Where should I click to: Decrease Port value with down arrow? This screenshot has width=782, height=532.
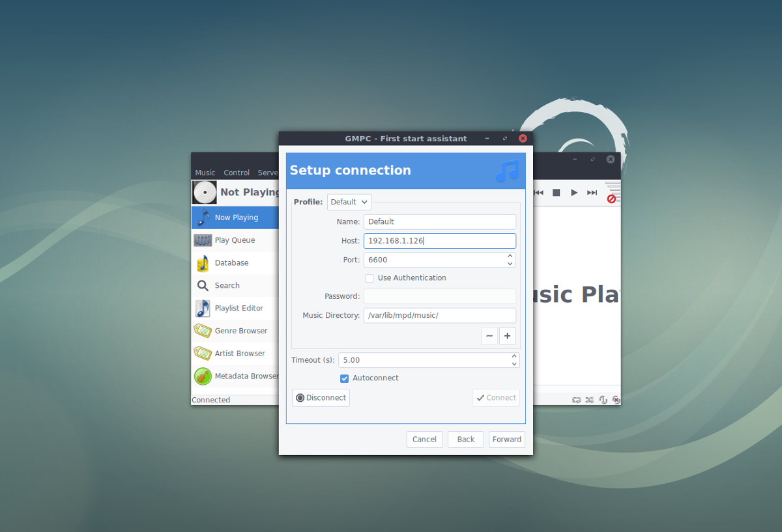coord(510,264)
